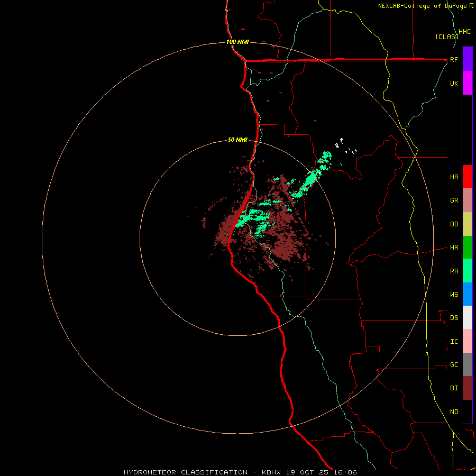Click the DS legend label
This screenshot has height=476, width=476.
(454, 317)
